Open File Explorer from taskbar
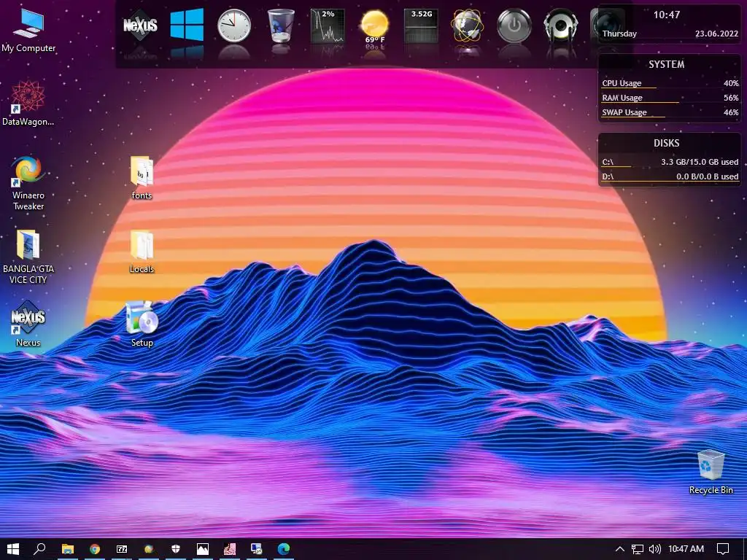Viewport: 747px width, 560px height. tap(68, 549)
